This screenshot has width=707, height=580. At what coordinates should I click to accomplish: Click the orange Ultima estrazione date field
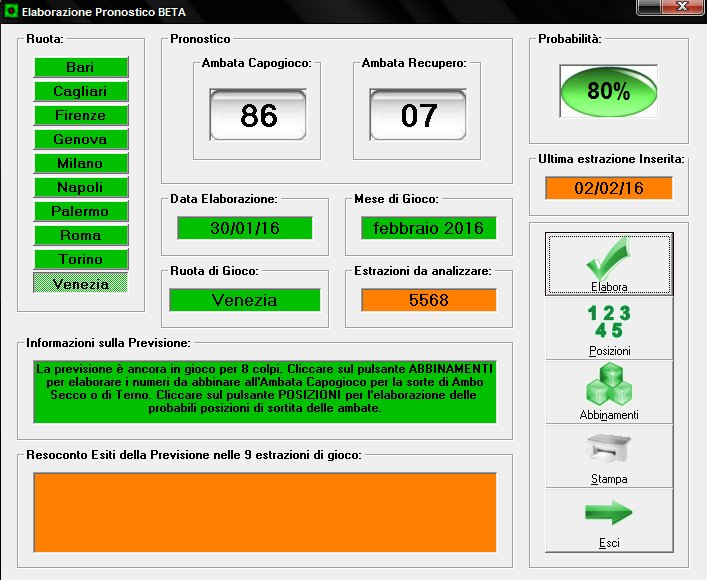pos(608,188)
